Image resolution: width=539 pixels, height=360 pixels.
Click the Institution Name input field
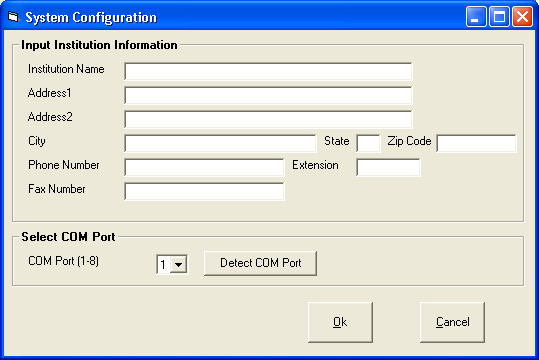(268, 71)
